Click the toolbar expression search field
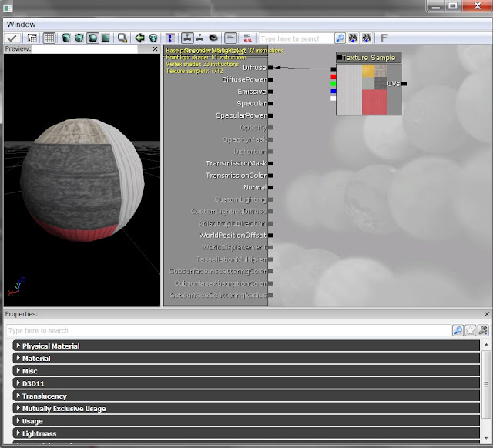 [x=296, y=38]
